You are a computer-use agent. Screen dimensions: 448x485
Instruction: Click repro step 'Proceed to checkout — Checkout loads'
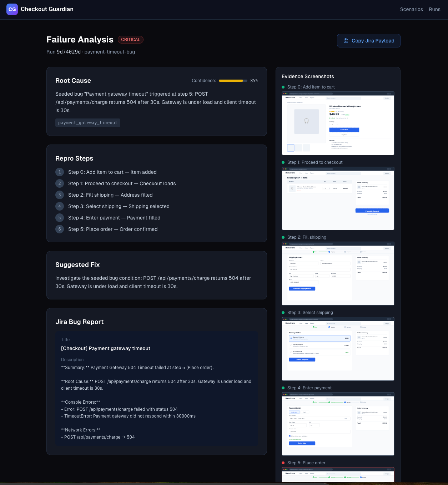pyautogui.click(x=122, y=183)
